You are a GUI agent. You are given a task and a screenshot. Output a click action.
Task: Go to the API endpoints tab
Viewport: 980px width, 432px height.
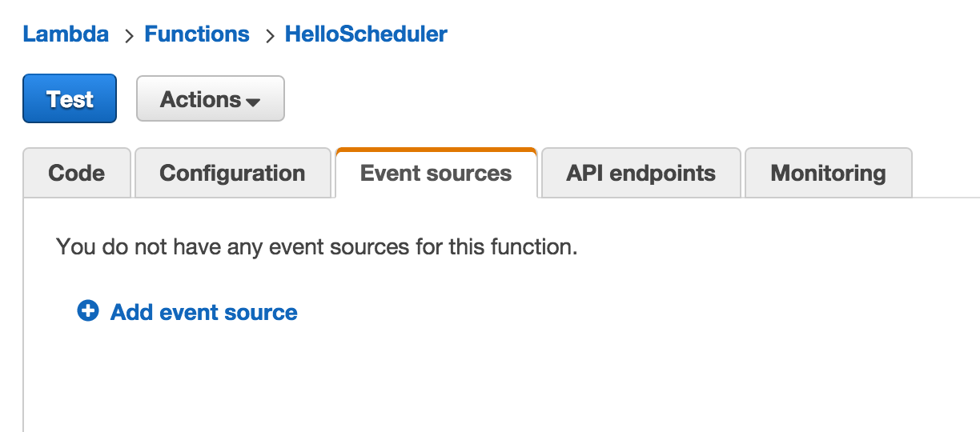point(641,173)
